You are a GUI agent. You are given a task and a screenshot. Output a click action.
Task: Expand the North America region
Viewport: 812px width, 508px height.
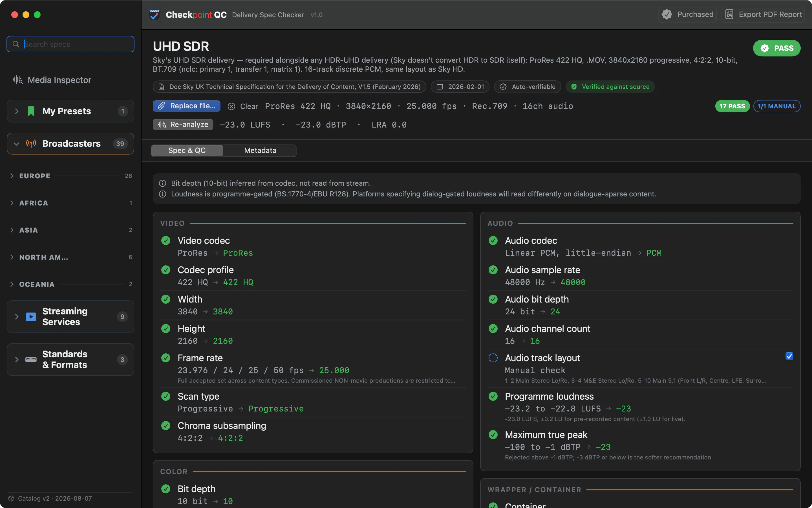12,257
